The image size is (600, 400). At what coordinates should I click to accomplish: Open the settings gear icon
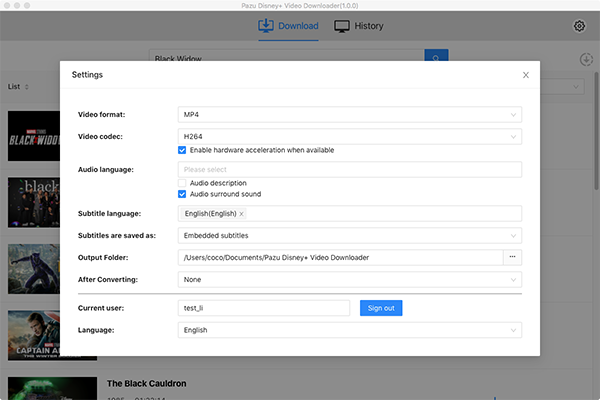tap(579, 26)
